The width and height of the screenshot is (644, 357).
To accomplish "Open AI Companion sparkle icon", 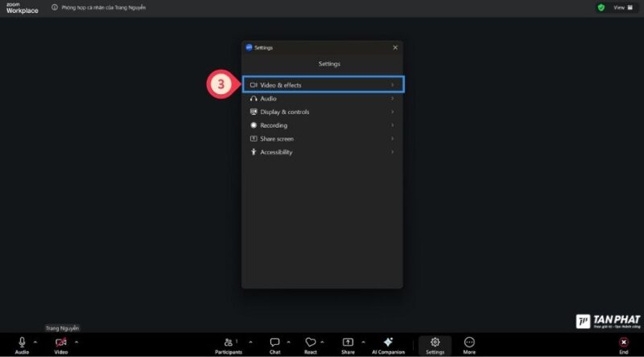I will click(x=388, y=343).
